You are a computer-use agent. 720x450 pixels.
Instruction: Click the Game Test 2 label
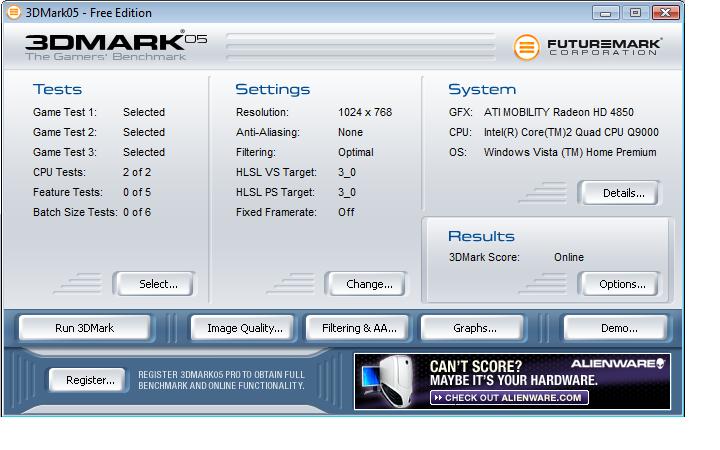coord(65,132)
